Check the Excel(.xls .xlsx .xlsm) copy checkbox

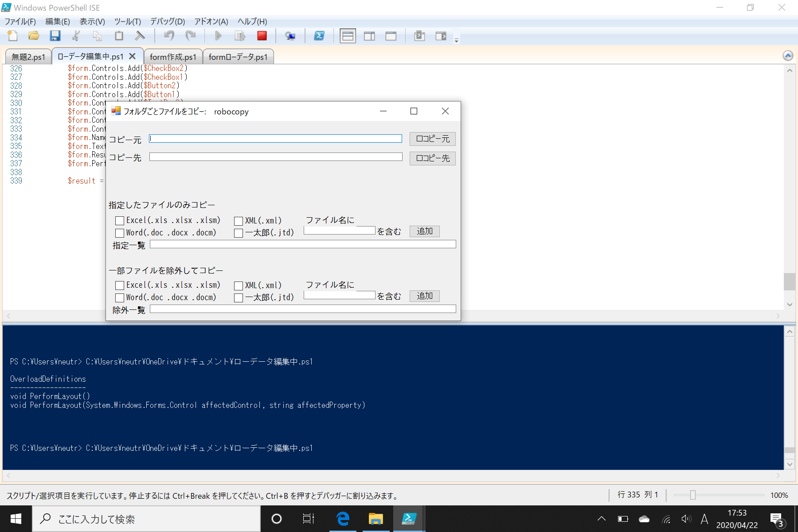coord(119,220)
